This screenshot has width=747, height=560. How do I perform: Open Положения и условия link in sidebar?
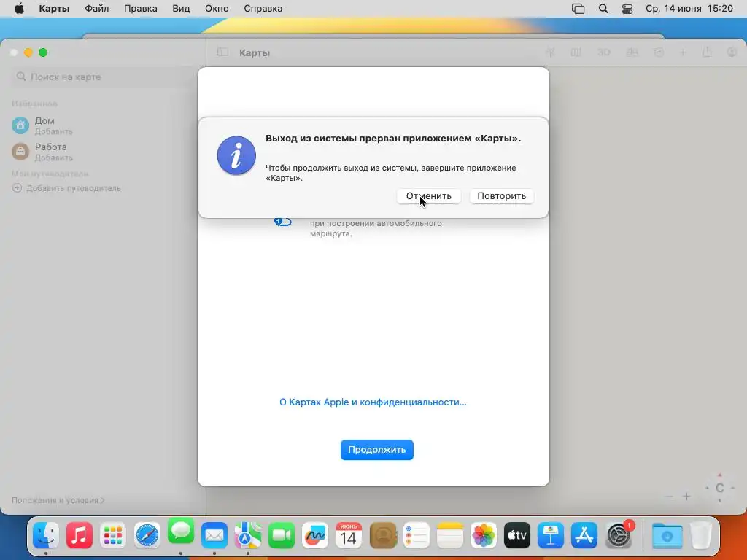(58, 500)
